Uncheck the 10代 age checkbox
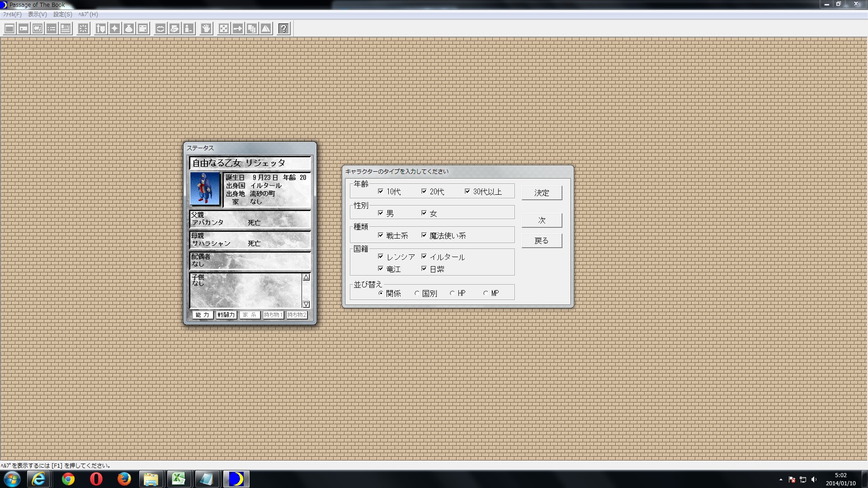 [x=381, y=191]
